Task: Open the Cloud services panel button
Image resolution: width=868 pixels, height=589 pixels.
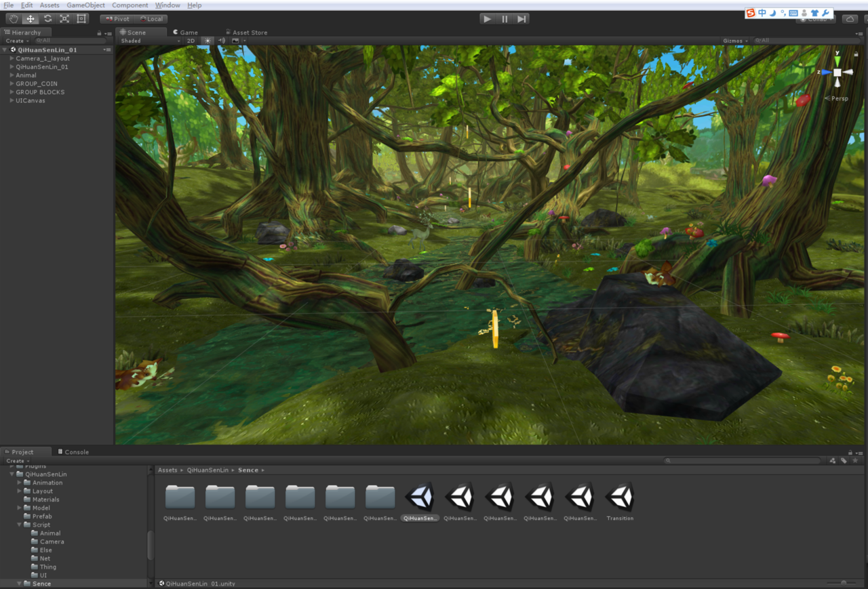Action: click(850, 19)
